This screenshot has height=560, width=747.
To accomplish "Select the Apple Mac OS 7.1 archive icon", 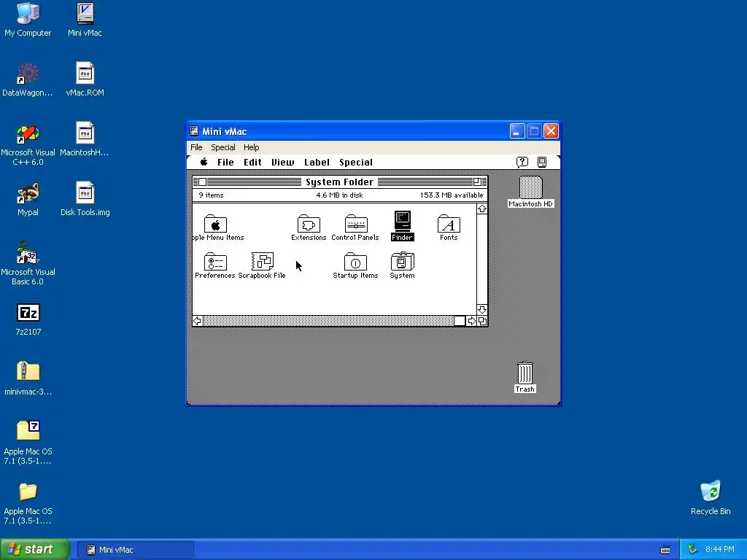I will point(28,443).
